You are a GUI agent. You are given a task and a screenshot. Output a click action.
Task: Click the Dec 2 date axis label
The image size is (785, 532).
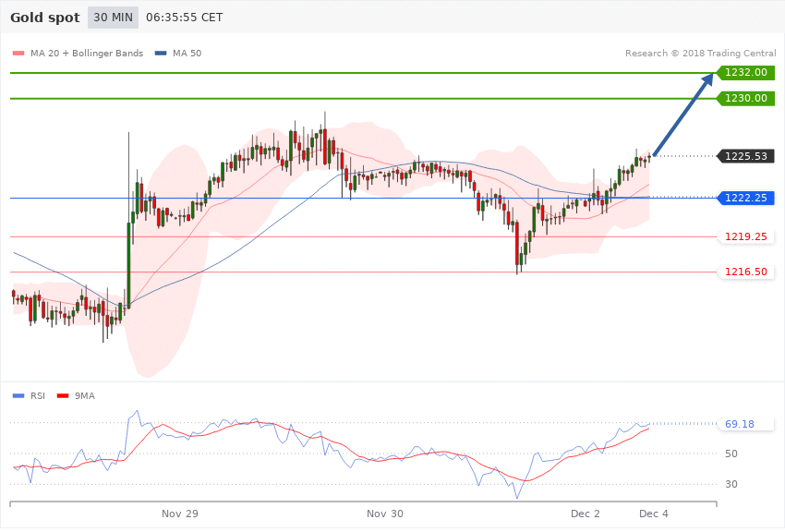coord(586,514)
